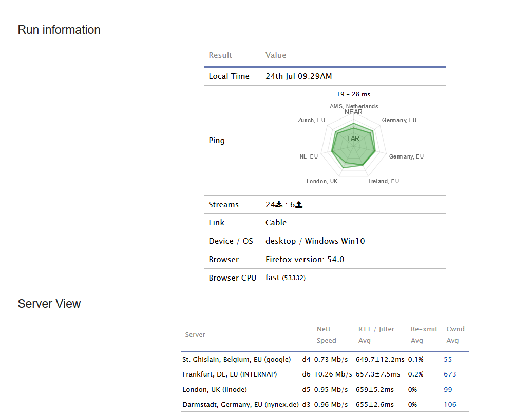
Task: Click the '659±5.2ms' RTT value
Action: (x=374, y=389)
